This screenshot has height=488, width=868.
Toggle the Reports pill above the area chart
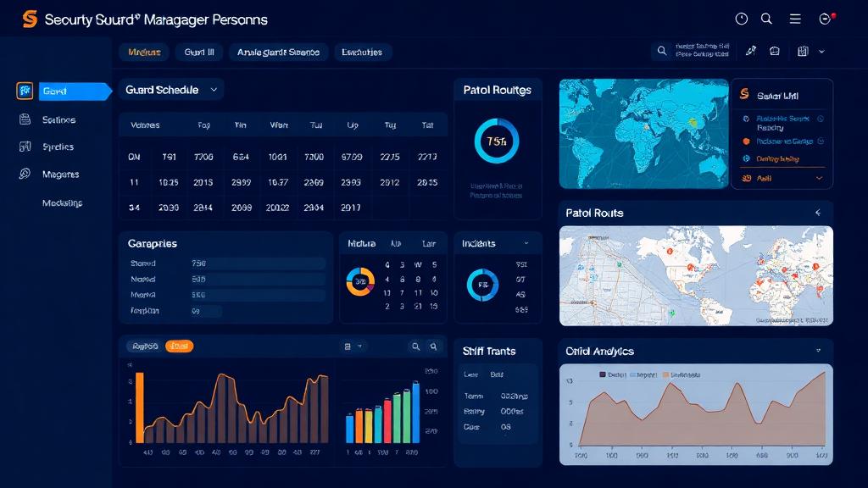point(144,346)
